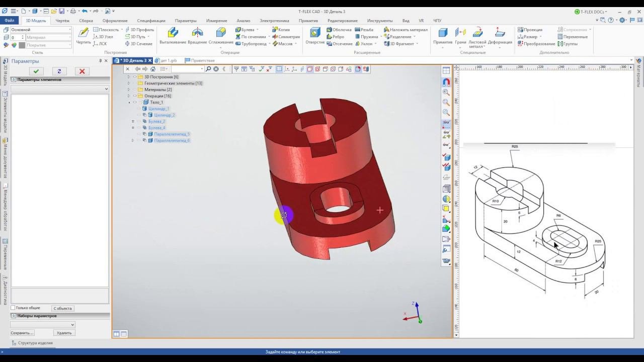This screenshot has width=644, height=362.
Task: Click the magnet snap icon in the side toolbar
Action: pos(446,82)
